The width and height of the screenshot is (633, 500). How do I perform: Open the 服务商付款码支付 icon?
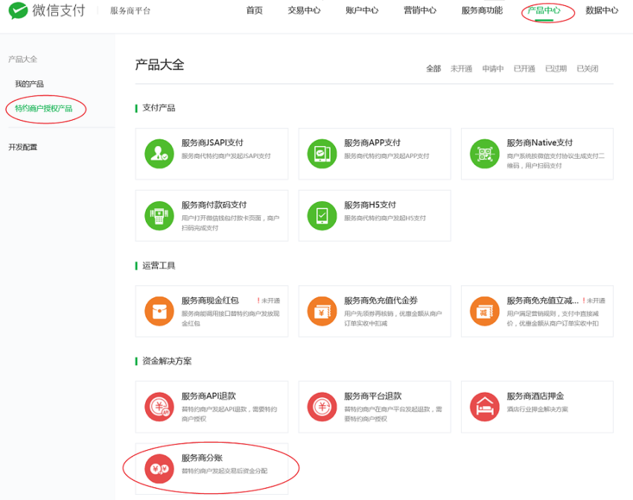tap(158, 215)
